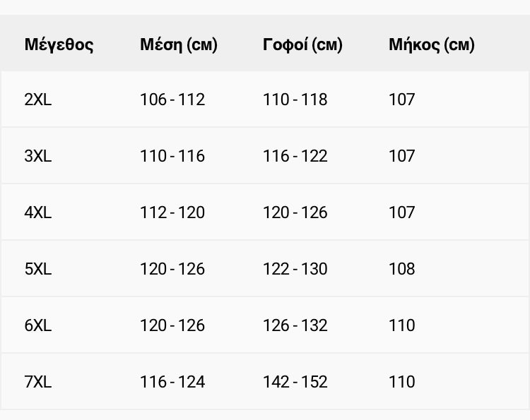530x420 pixels.
Task: Select the 2XL size row
Action: (265, 100)
